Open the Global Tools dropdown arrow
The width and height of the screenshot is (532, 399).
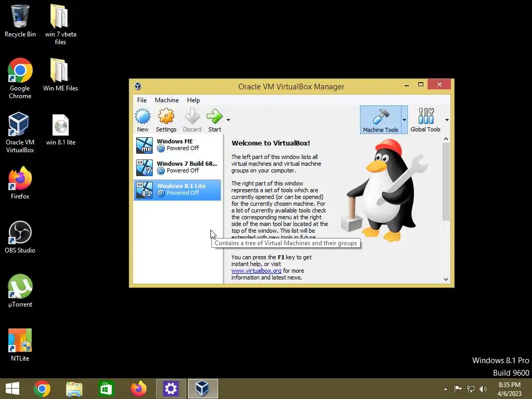(x=447, y=120)
